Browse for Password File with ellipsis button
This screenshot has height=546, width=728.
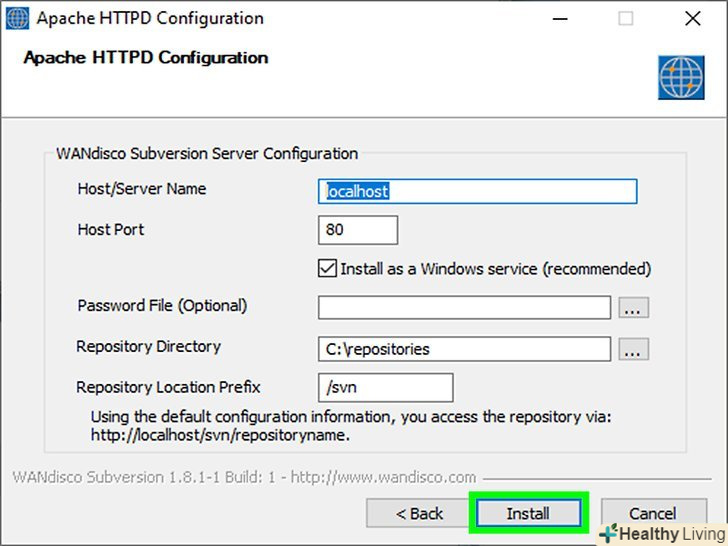point(633,307)
